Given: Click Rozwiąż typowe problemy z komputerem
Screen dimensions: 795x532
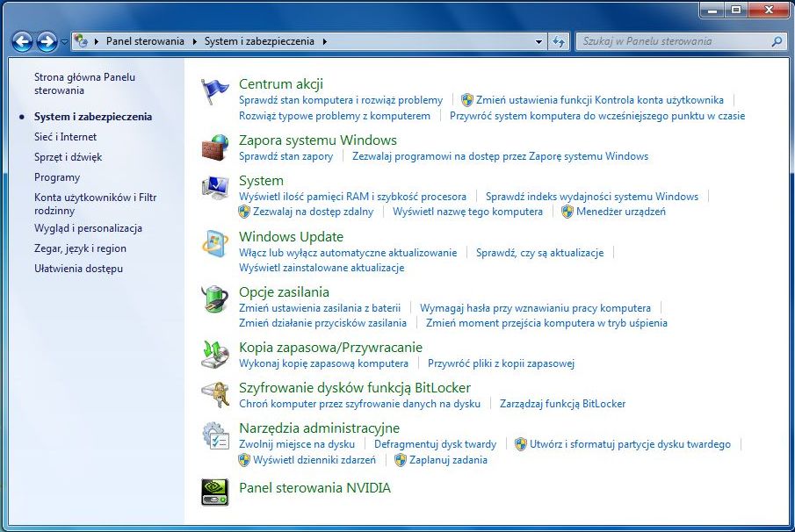Looking at the screenshot, I should click(335, 116).
